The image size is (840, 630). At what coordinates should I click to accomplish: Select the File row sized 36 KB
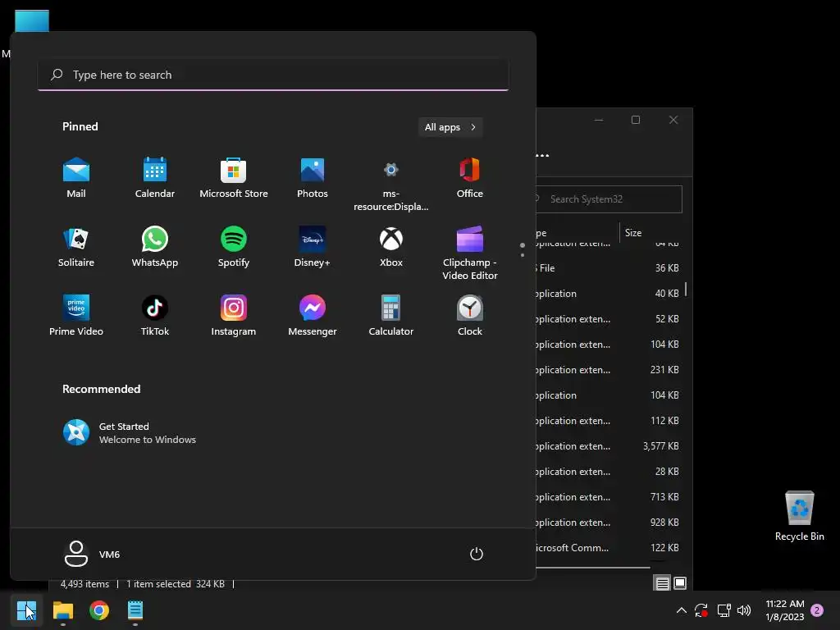tap(609, 268)
